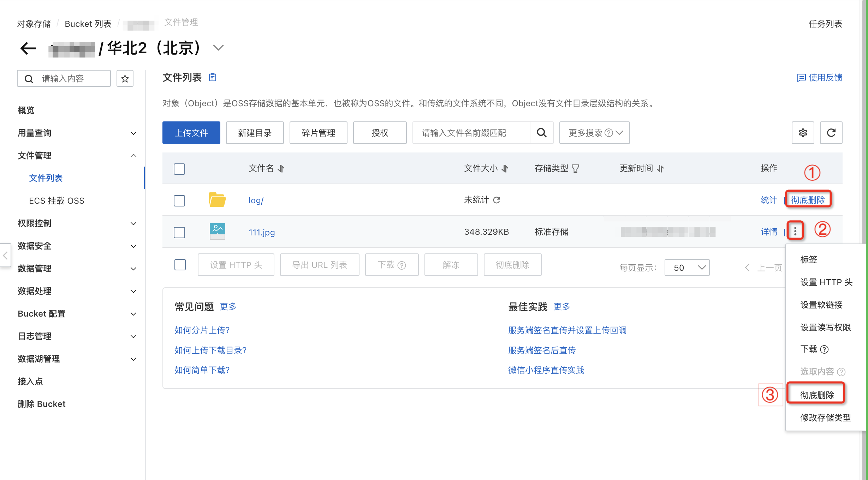Viewport: 868px width, 480px height.
Task: Select 彻底删除 in the context menu
Action: [x=817, y=395]
